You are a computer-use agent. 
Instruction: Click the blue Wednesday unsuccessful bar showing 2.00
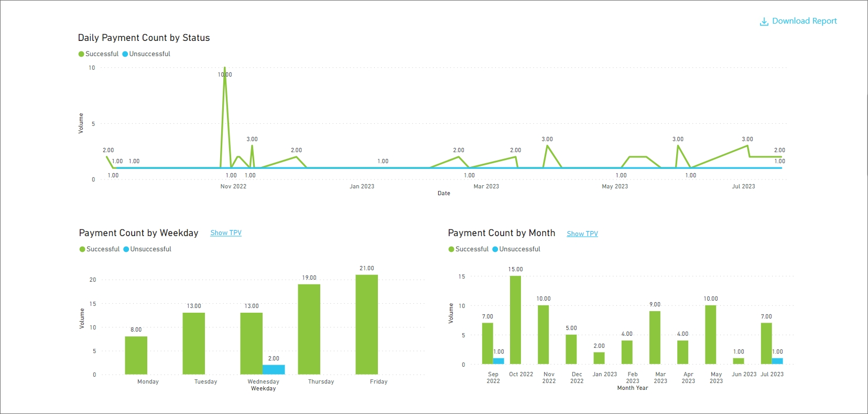coord(274,369)
